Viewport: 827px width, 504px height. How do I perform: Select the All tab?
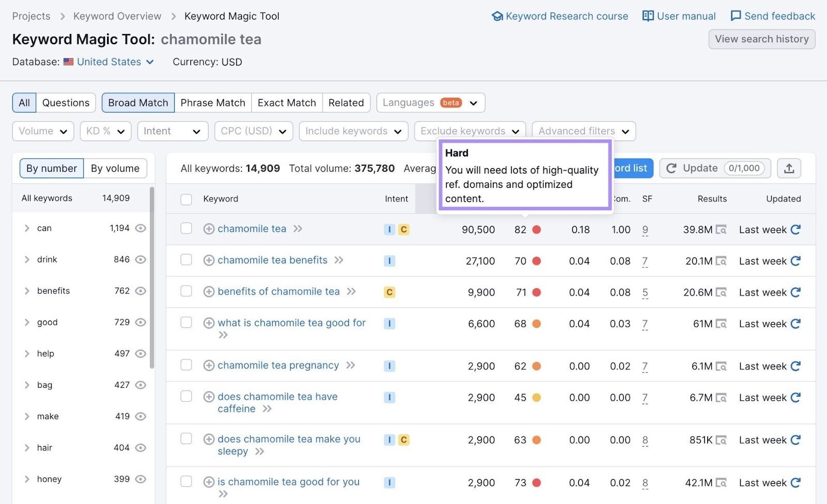coord(24,103)
